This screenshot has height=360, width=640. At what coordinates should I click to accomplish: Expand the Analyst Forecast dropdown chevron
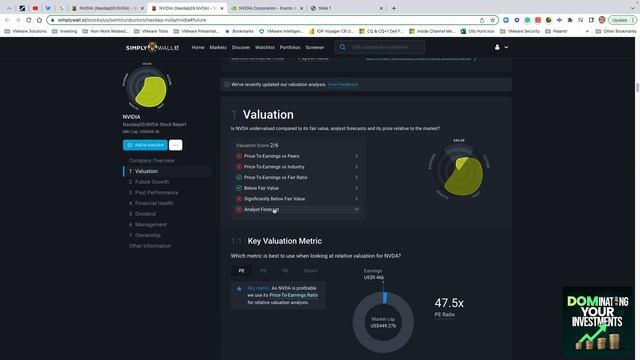pyautogui.click(x=356, y=209)
